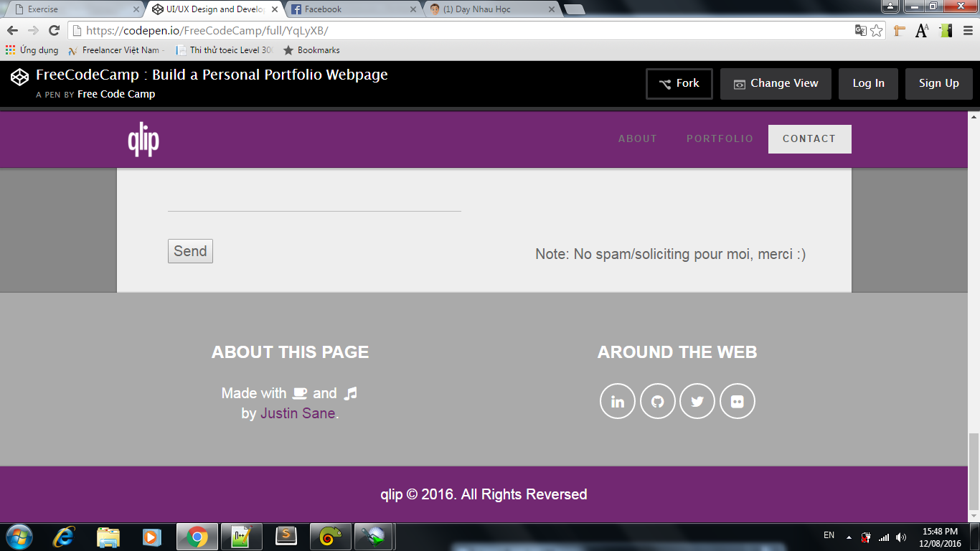
Task: Click the URL address bar
Action: tap(459, 31)
